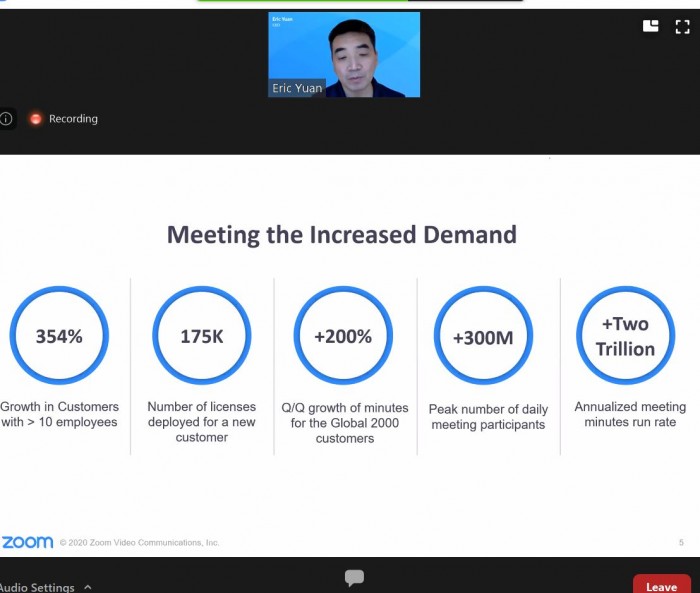The image size is (700, 593).
Task: Open Audio Settings
Action: point(38,587)
